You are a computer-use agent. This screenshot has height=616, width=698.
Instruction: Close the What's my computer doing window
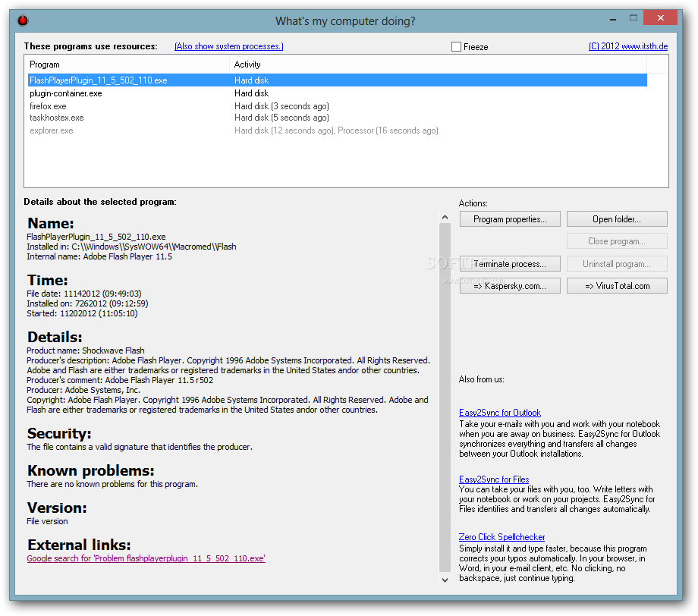661,17
